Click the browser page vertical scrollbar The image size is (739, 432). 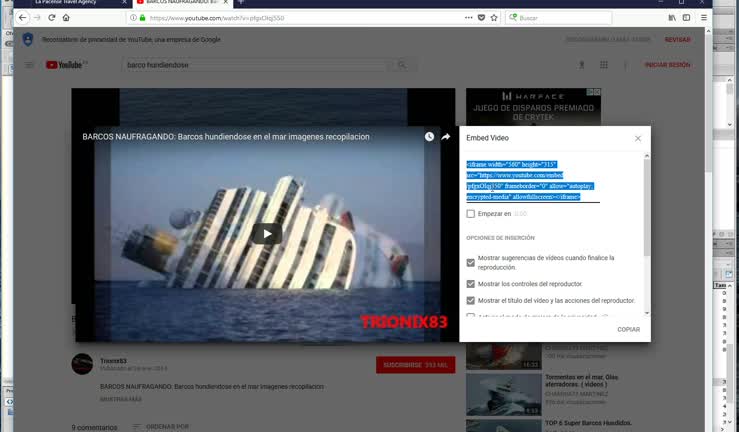708,104
